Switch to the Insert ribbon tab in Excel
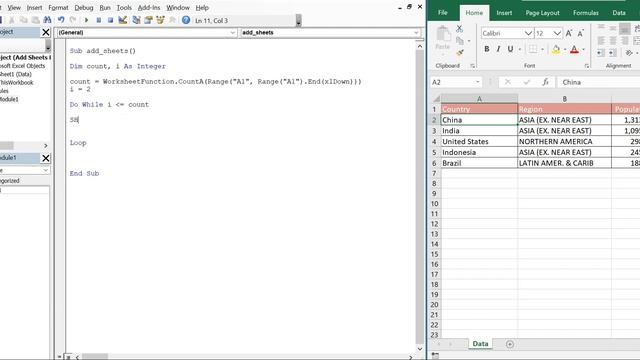 504,13
